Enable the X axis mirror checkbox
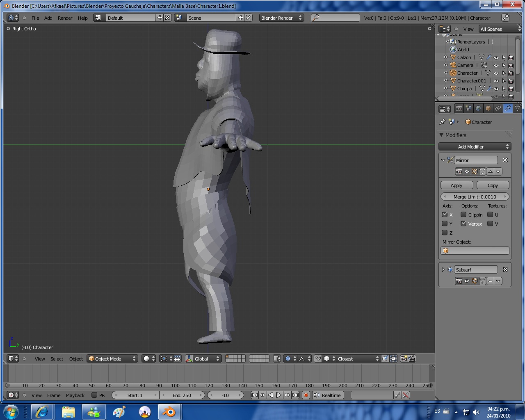 pyautogui.click(x=445, y=215)
